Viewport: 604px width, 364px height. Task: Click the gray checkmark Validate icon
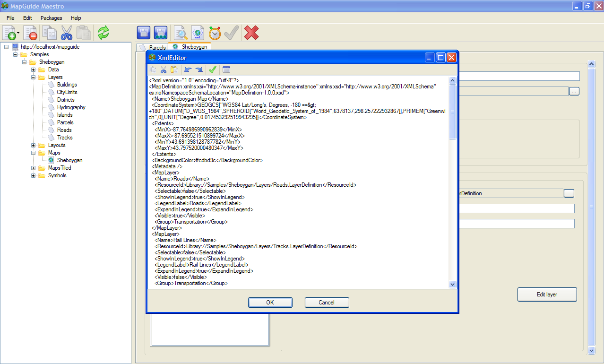pyautogui.click(x=231, y=33)
